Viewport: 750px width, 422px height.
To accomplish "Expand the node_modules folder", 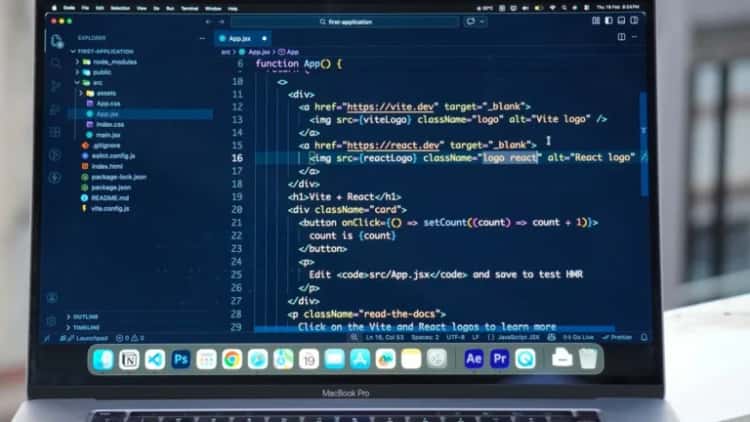I will [108, 62].
